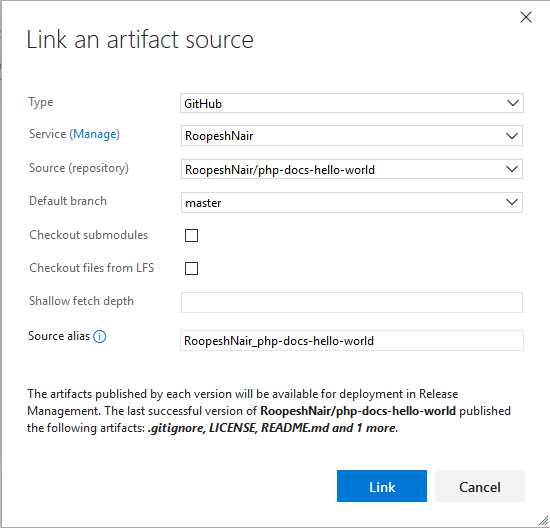Image resolution: width=550 pixels, height=528 pixels.
Task: Click the Source alias text field
Action: click(x=352, y=340)
